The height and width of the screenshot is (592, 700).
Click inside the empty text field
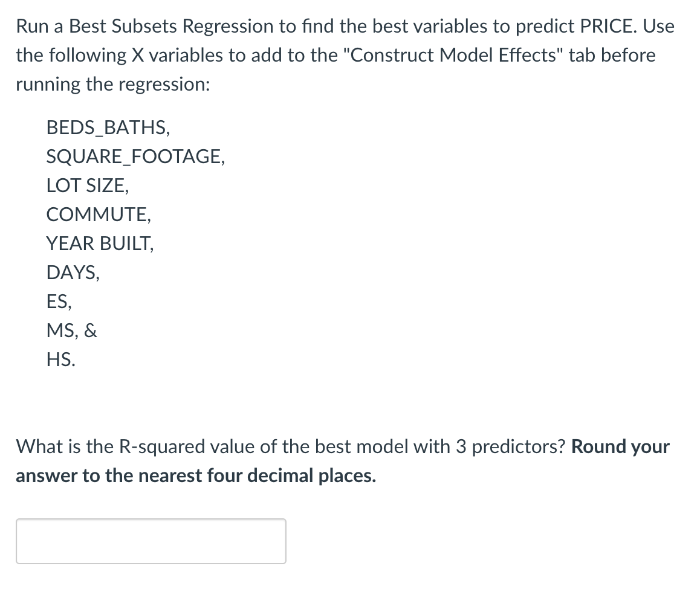tap(151, 541)
